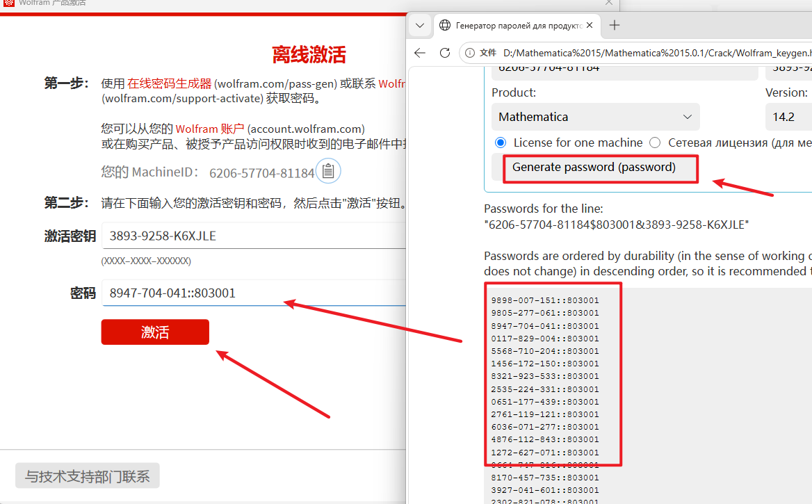Image resolution: width=812 pixels, height=504 pixels.
Task: Click the red 激活 activate button
Action: coord(155,332)
